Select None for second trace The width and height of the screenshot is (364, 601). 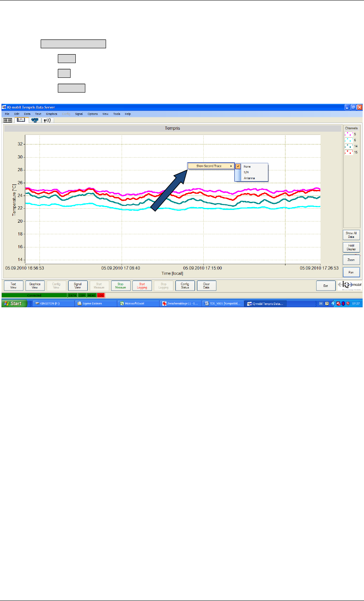point(252,166)
